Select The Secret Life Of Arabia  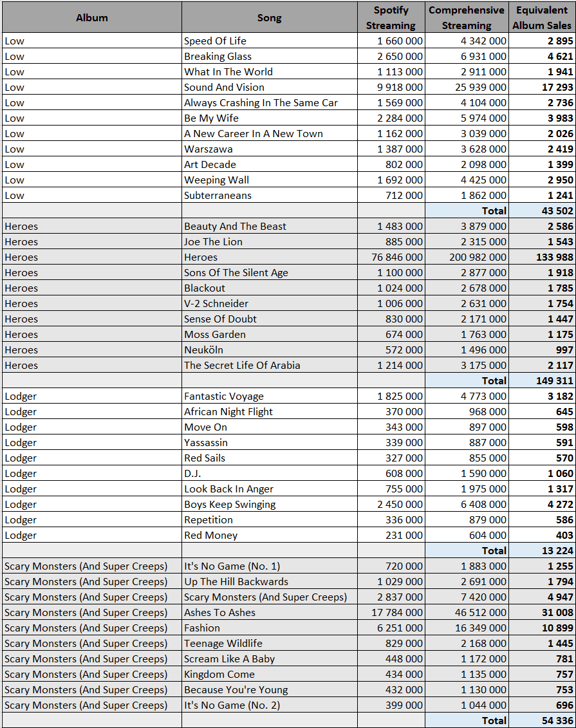coord(270,365)
